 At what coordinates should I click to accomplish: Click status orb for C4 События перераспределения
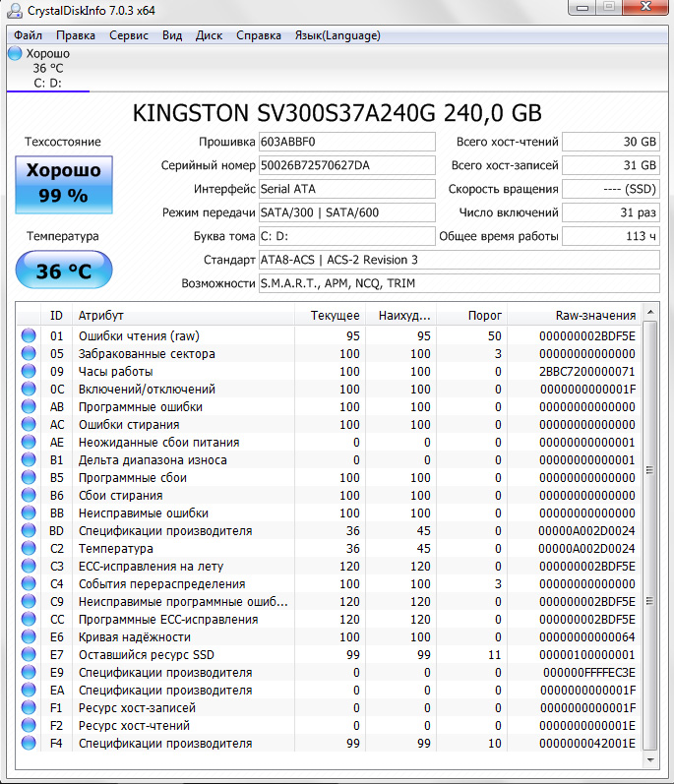click(x=29, y=583)
